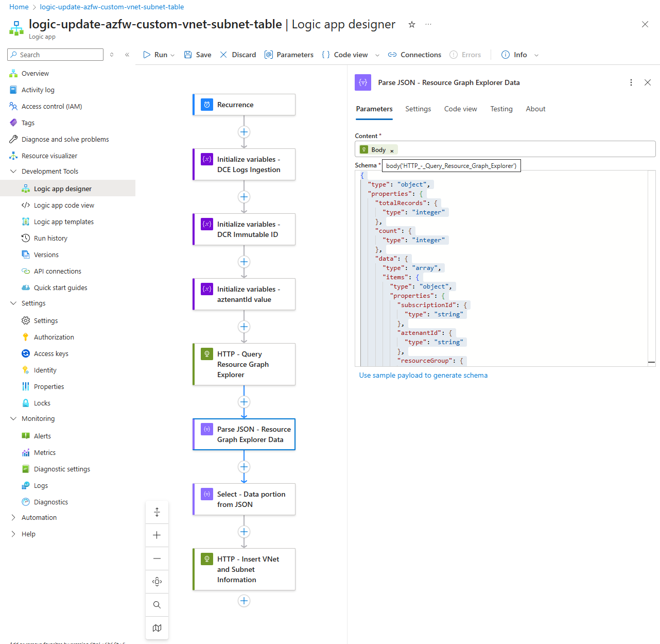Click the favorite star icon next to title
Image resolution: width=660 pixels, height=644 pixels.
pos(412,25)
